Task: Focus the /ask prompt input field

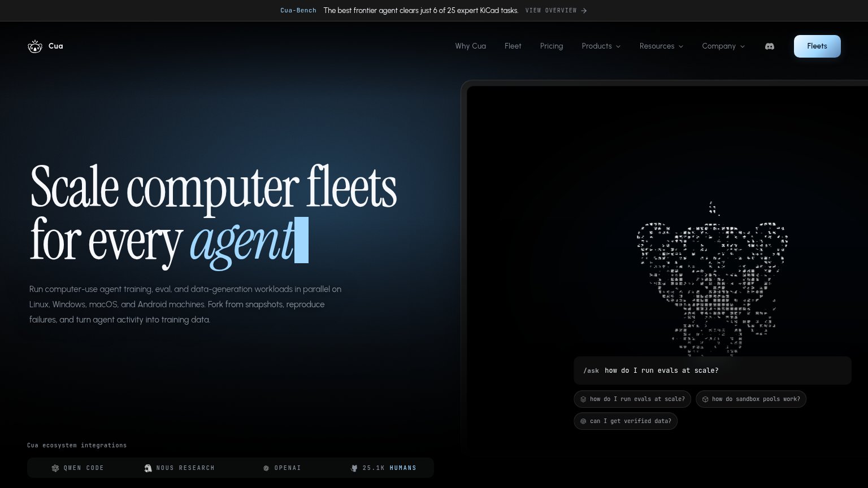Action: (713, 371)
